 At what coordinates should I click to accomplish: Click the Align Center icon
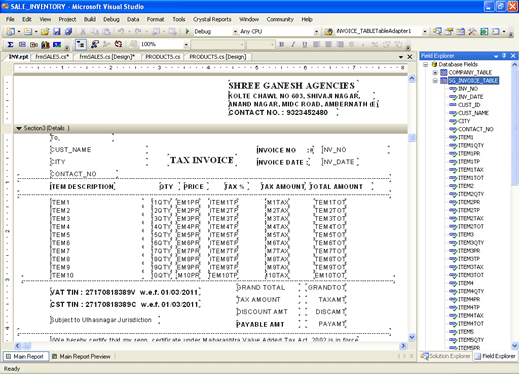(x=328, y=44)
